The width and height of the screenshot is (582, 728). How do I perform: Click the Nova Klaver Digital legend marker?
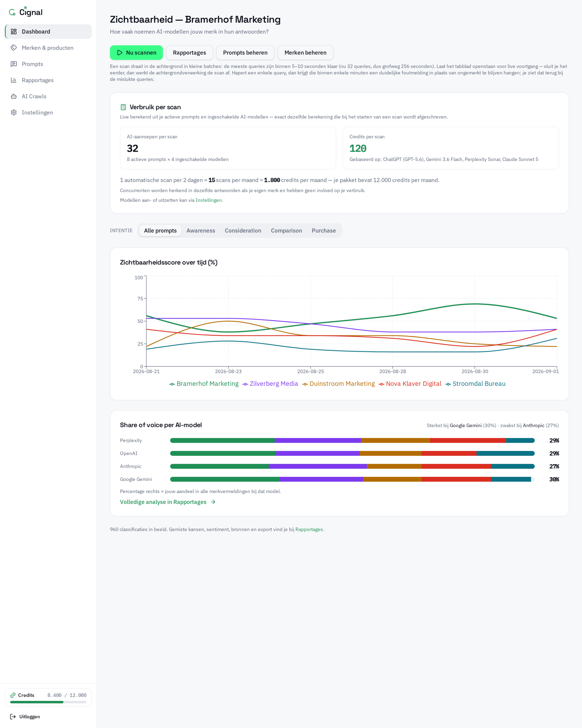click(x=381, y=384)
